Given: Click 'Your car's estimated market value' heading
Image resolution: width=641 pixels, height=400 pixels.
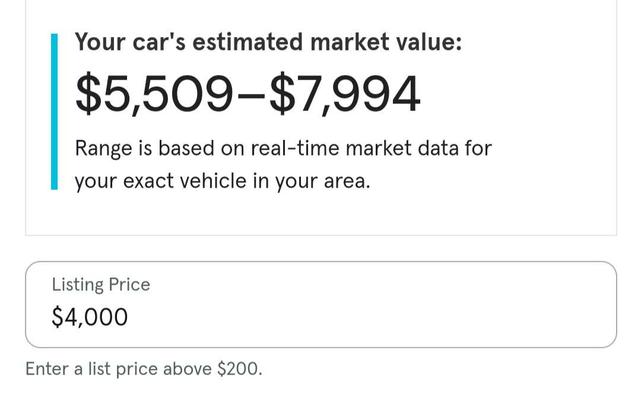Looking at the screenshot, I should (x=268, y=42).
